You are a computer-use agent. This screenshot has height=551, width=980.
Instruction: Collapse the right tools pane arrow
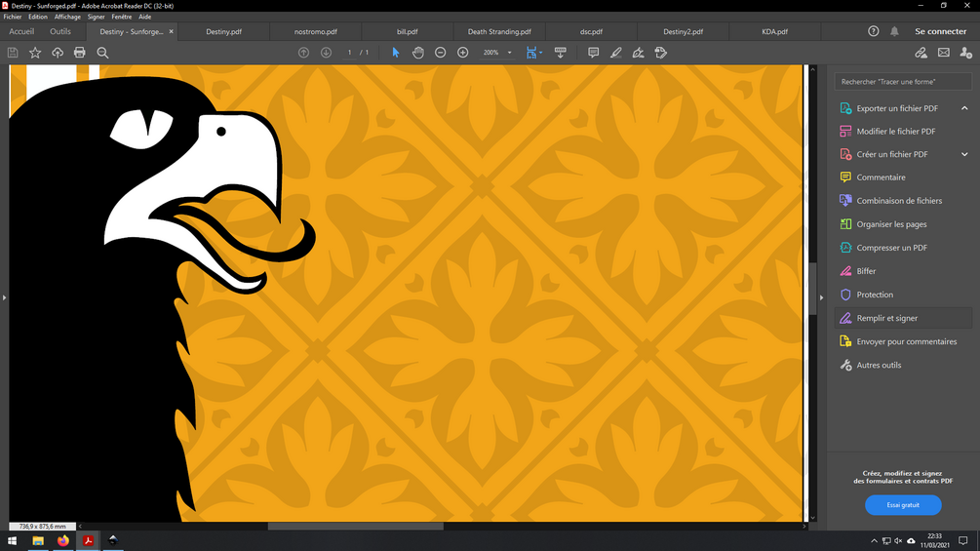(x=821, y=297)
